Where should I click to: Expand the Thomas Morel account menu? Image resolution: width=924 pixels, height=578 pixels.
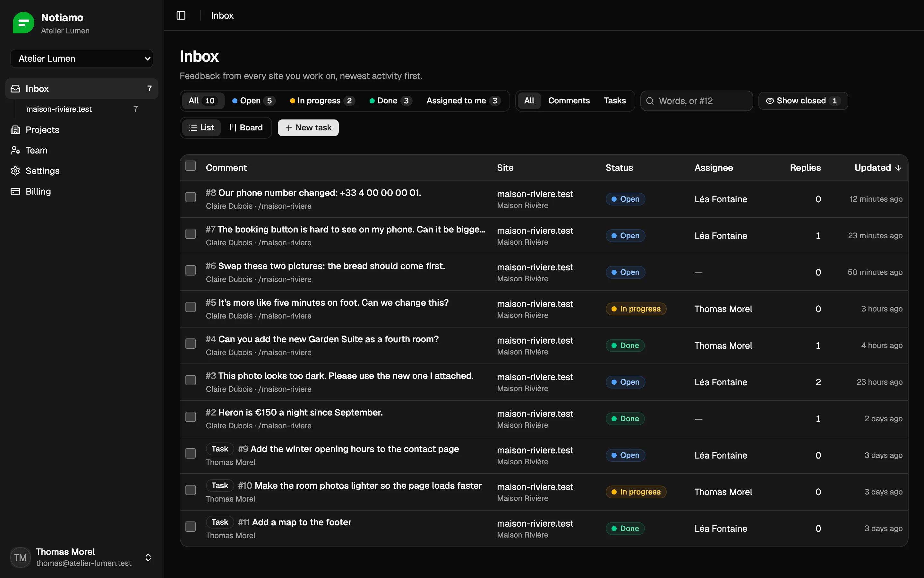(82, 557)
